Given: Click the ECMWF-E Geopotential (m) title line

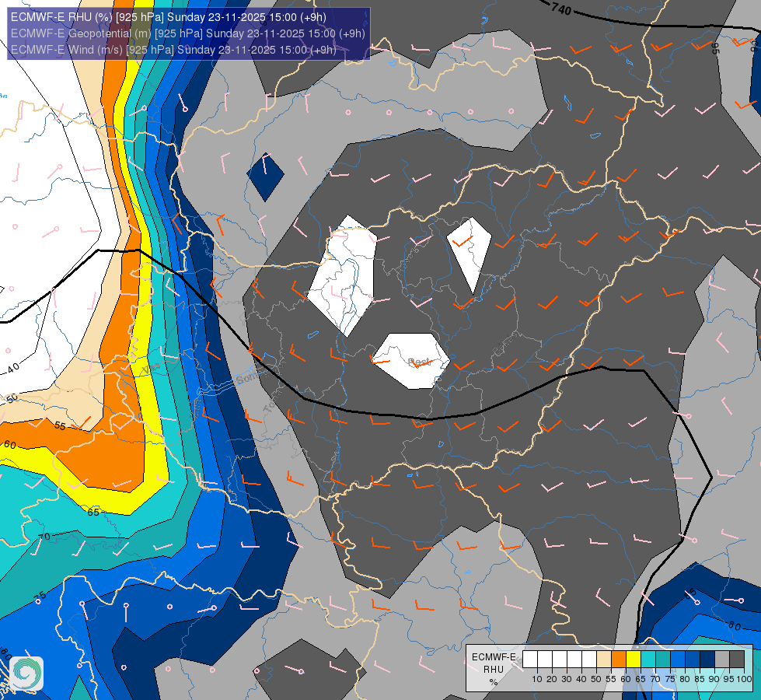Looking at the screenshot, I should pyautogui.click(x=188, y=33).
